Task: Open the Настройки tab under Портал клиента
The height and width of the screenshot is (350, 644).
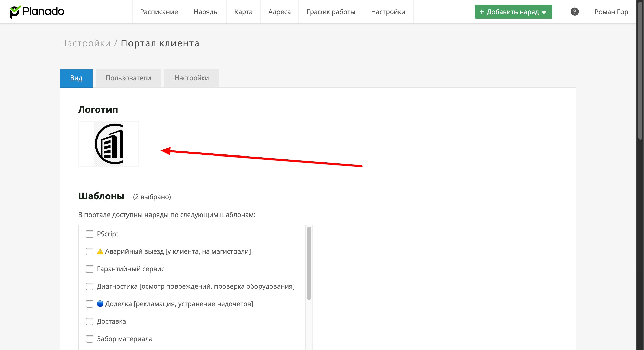Action: point(191,78)
